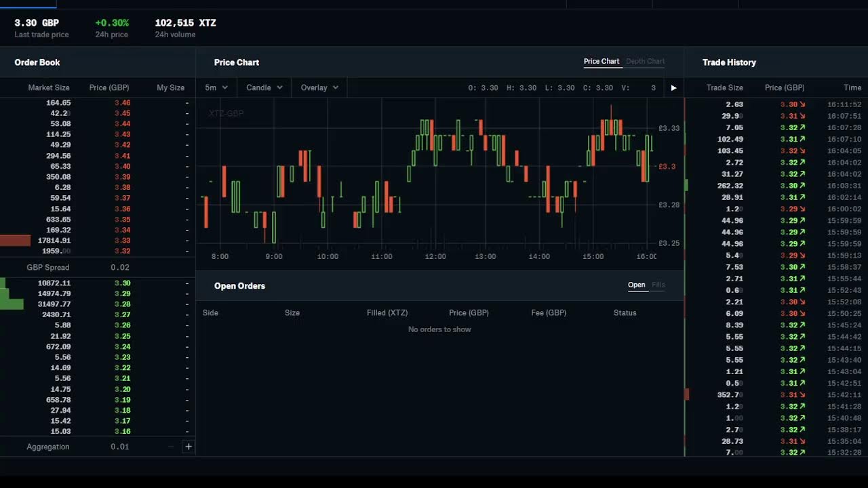868x488 pixels.
Task: Click the 352.7 trade at 15:42:11
Action: 776,394
